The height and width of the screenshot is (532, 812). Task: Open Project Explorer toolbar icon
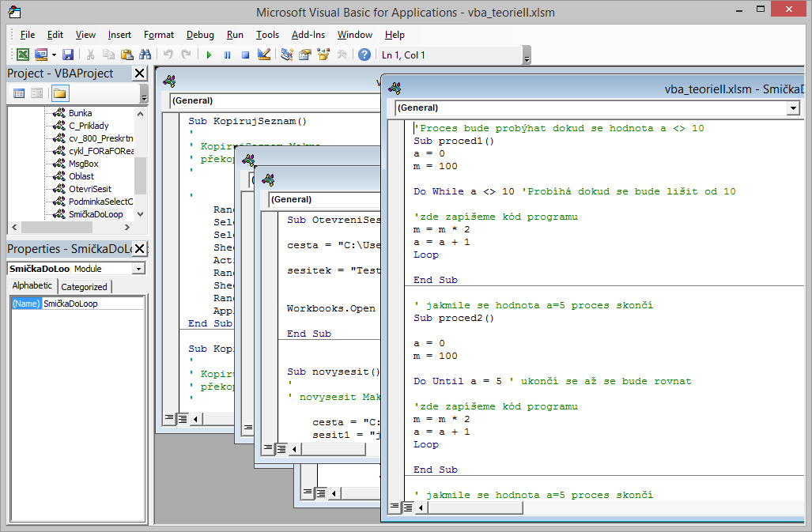(286, 55)
